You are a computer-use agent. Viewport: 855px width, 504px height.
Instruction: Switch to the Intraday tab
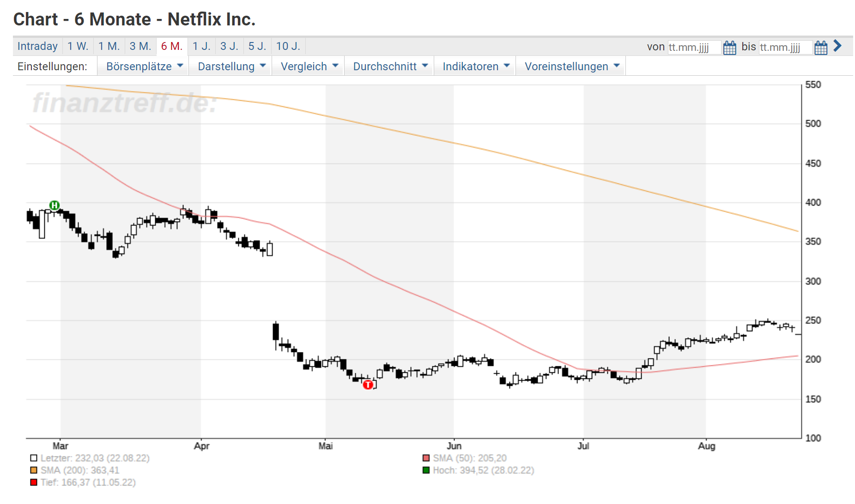tap(37, 46)
